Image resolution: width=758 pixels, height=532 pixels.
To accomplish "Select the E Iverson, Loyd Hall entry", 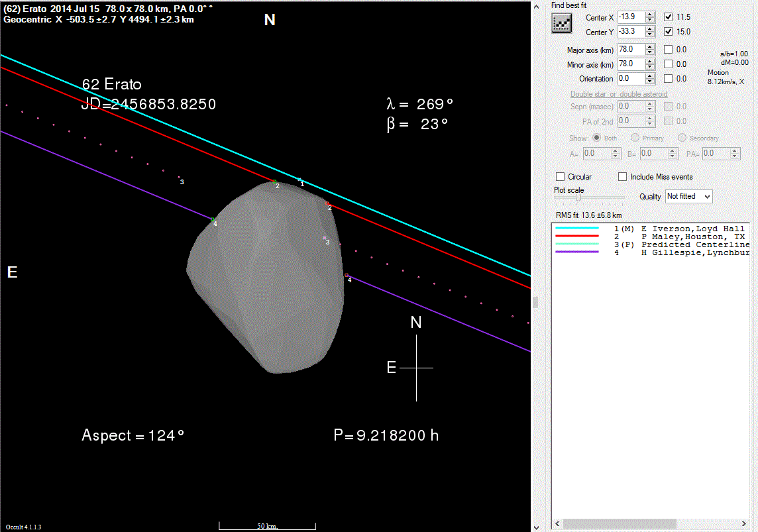I will [692, 229].
